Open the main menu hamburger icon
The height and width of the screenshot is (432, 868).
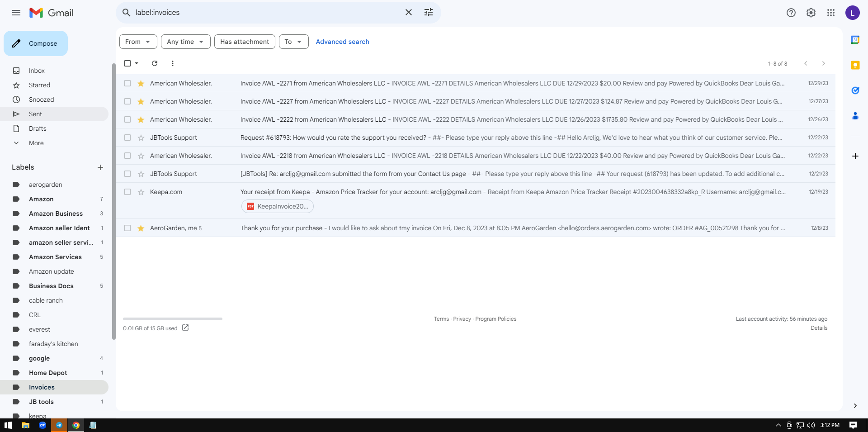[16, 13]
